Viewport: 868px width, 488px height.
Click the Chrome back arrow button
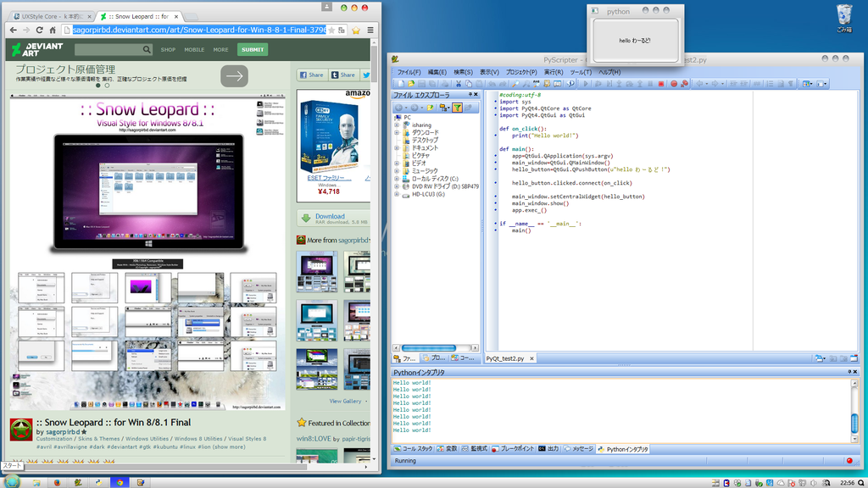[14, 30]
